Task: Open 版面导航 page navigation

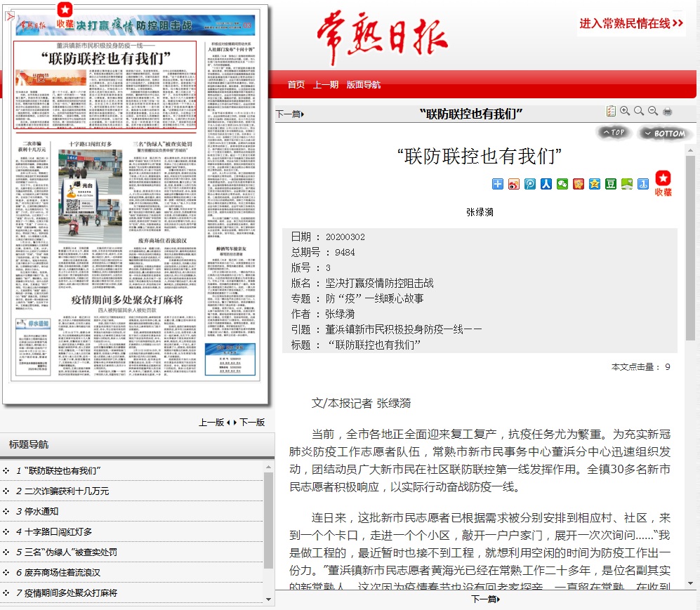Action: click(x=364, y=84)
